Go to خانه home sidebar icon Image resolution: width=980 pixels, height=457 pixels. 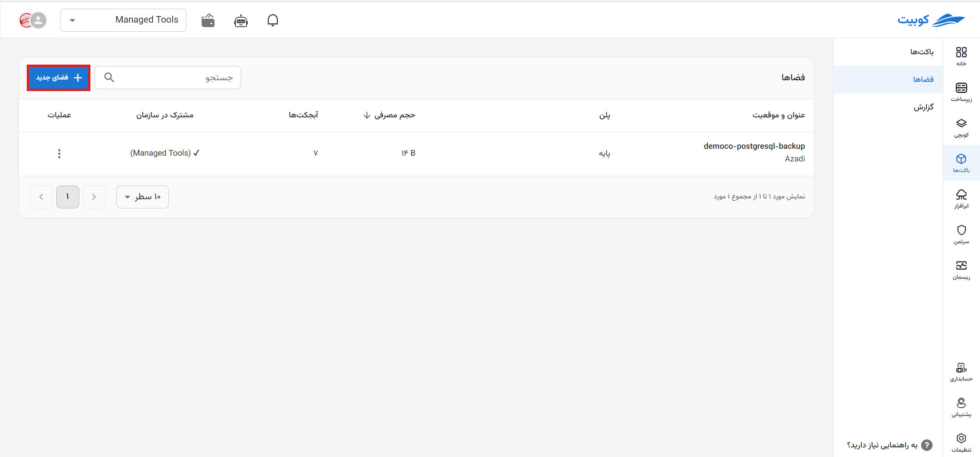961,56
